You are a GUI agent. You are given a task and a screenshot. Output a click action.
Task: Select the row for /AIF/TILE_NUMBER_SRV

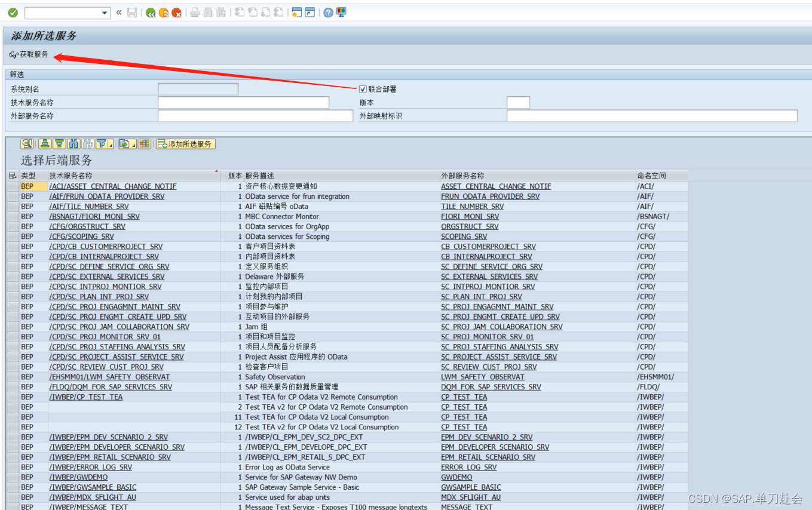click(13, 206)
